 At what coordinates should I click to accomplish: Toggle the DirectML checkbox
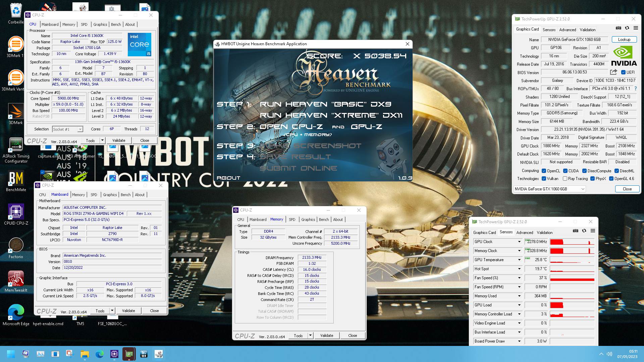pyautogui.click(x=616, y=171)
